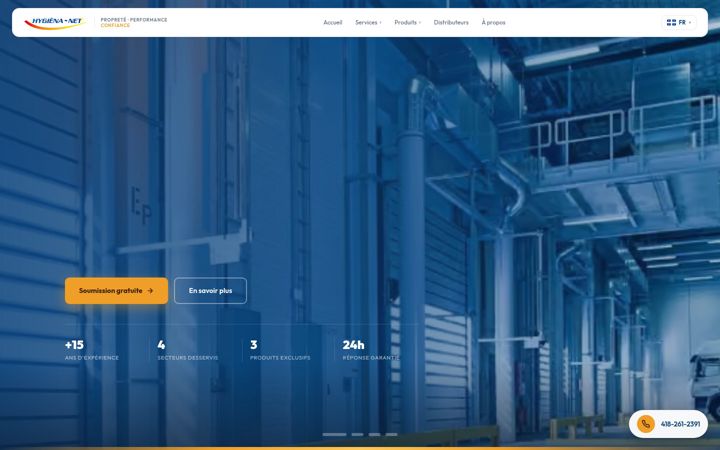Click the En savoir plus button
Screen dimensions: 720x450
tap(210, 291)
